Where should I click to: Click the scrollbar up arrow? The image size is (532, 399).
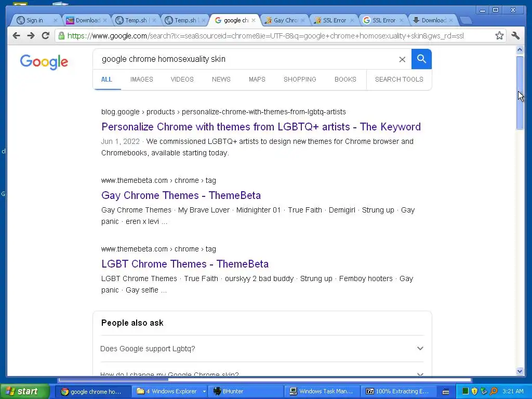click(x=520, y=50)
